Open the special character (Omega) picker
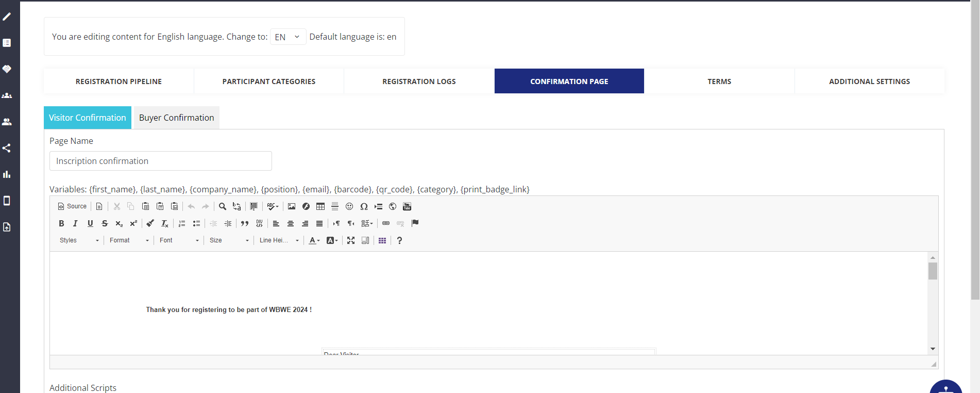The width and height of the screenshot is (980, 393). click(x=364, y=206)
